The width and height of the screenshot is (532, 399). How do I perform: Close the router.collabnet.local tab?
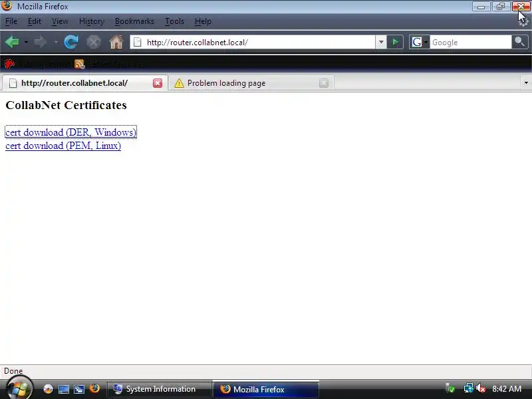[158, 83]
